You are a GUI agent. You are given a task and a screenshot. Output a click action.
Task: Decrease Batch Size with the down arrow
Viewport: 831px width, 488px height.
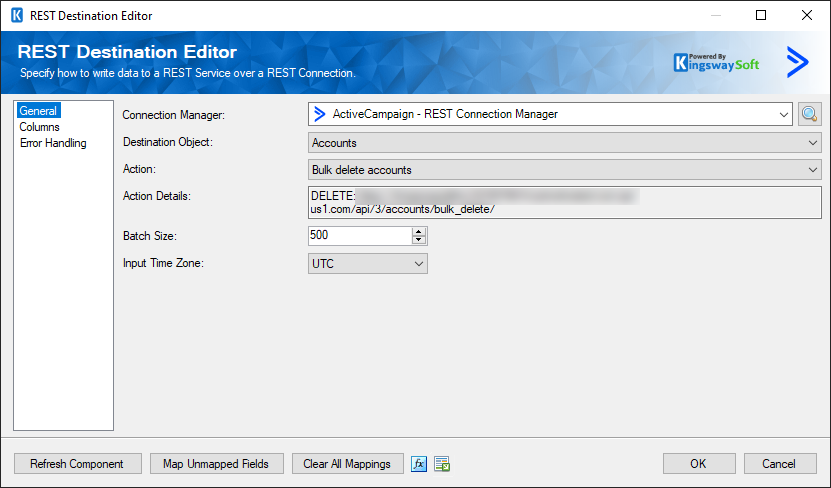coord(419,240)
